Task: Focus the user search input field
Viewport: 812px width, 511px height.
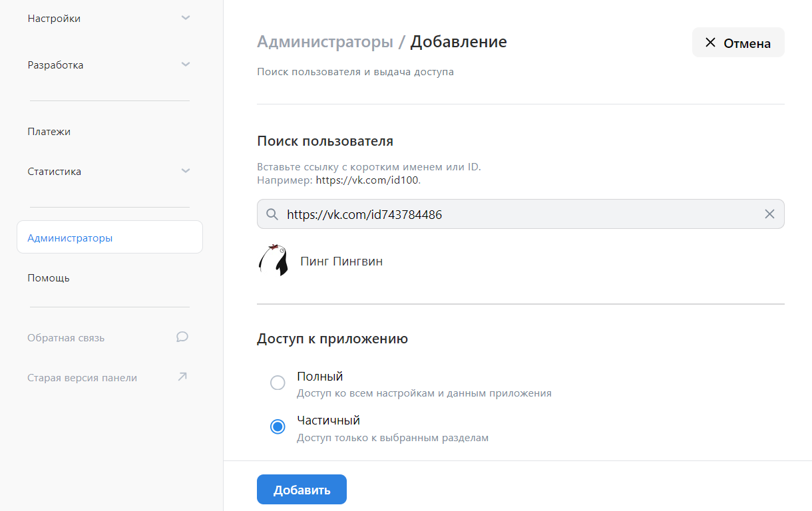Action: (x=466, y=214)
